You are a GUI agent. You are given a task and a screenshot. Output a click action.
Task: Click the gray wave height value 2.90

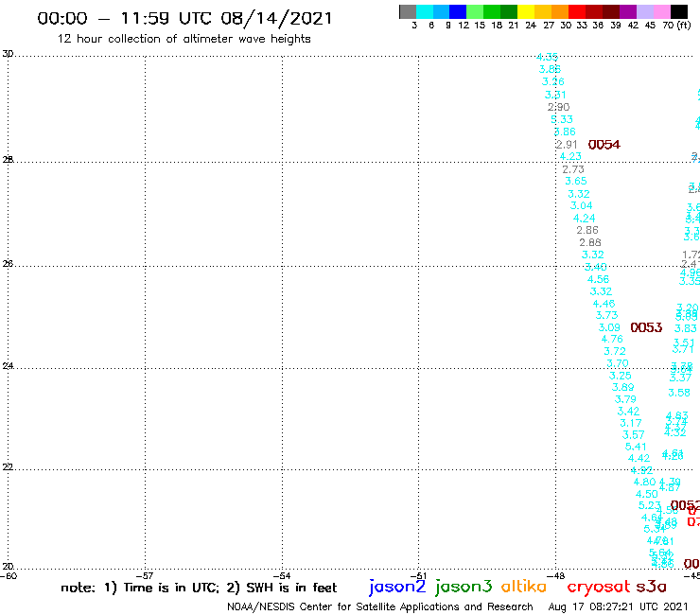click(558, 107)
